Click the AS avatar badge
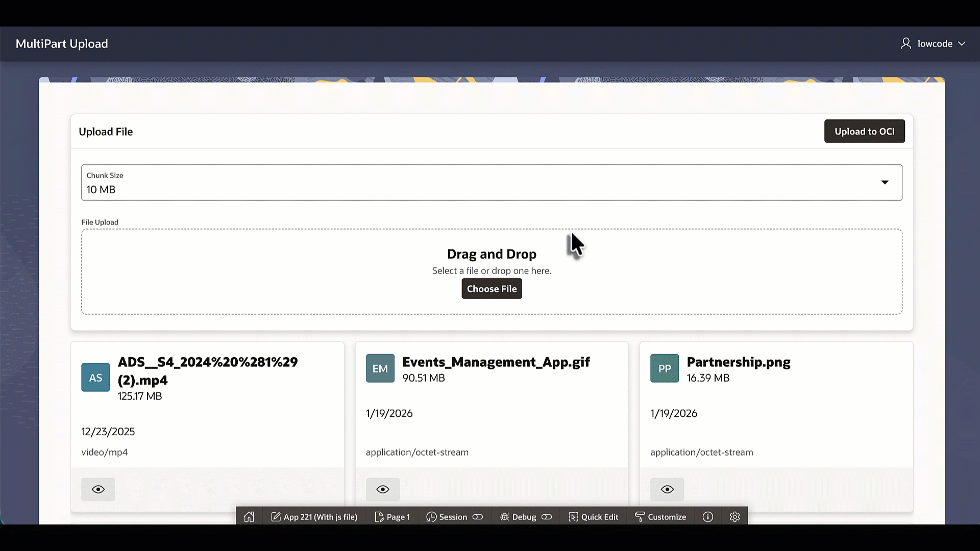The height and width of the screenshot is (551, 980). pyautogui.click(x=95, y=378)
